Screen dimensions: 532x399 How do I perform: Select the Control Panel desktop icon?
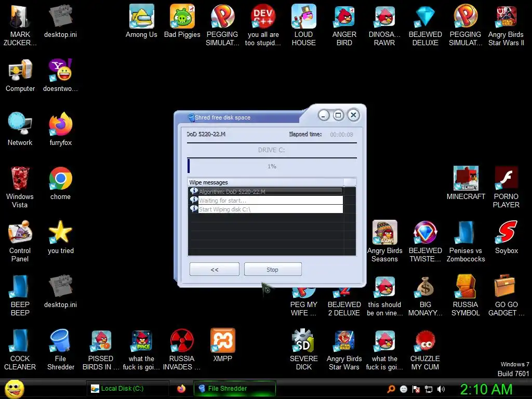(x=20, y=241)
